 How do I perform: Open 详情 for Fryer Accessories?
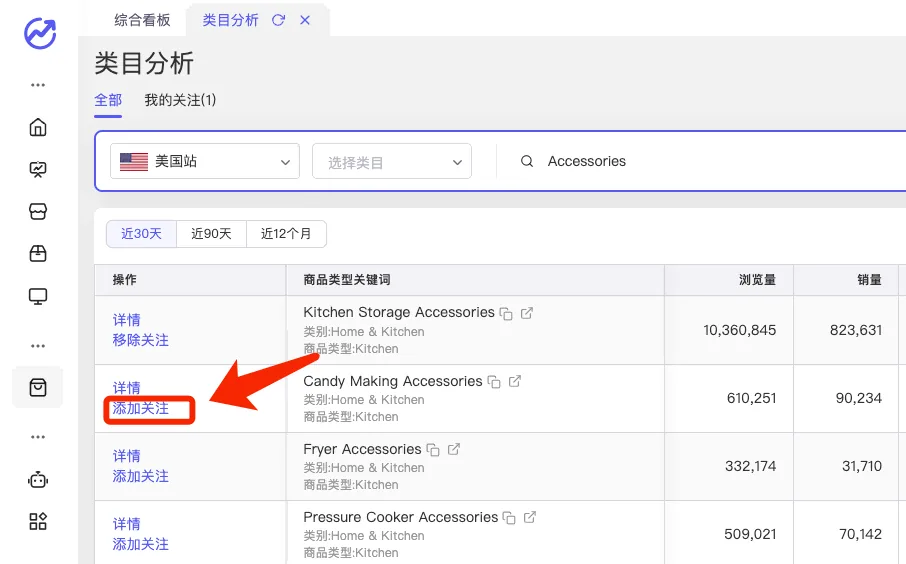127,456
